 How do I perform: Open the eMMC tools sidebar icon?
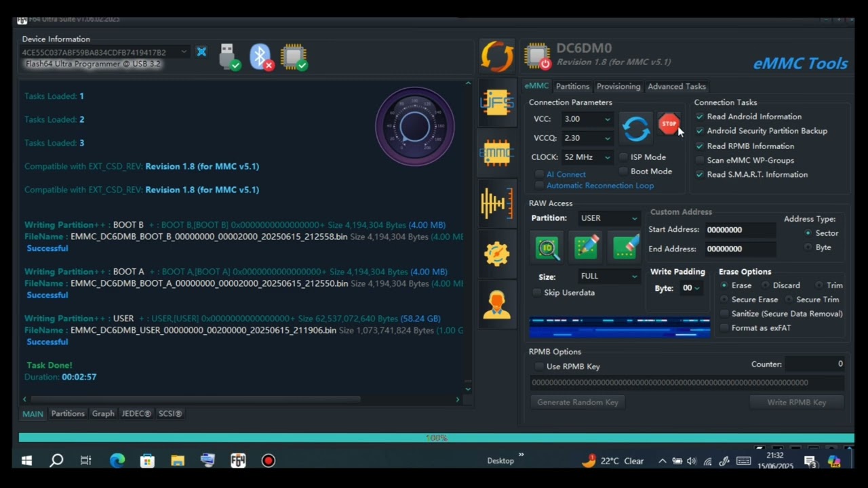click(497, 153)
